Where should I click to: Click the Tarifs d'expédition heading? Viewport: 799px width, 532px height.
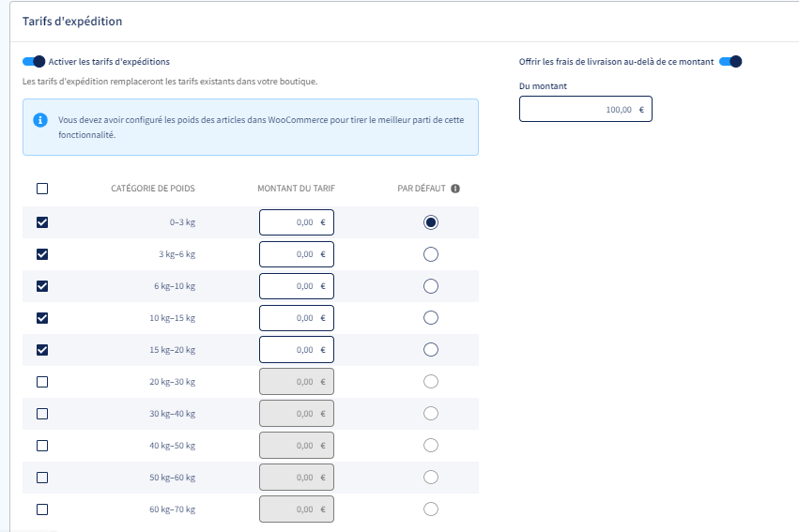point(72,22)
